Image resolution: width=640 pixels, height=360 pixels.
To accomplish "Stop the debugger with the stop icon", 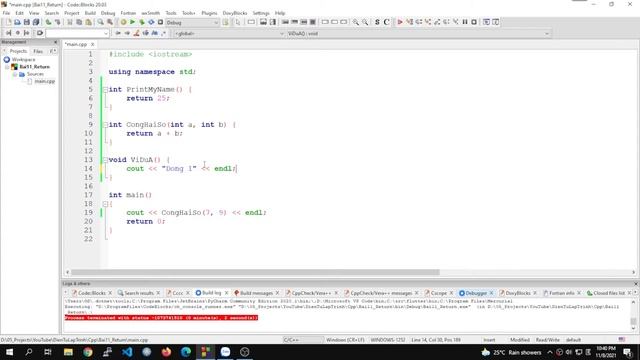I will tap(474, 22).
